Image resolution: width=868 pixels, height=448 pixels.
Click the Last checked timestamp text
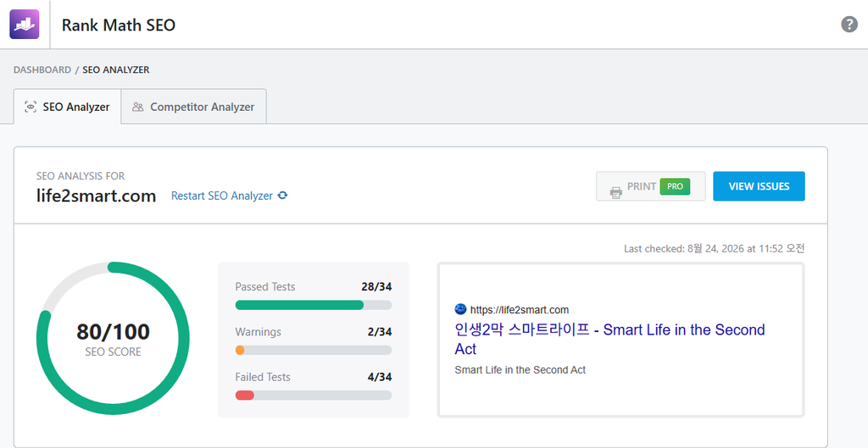click(x=714, y=249)
